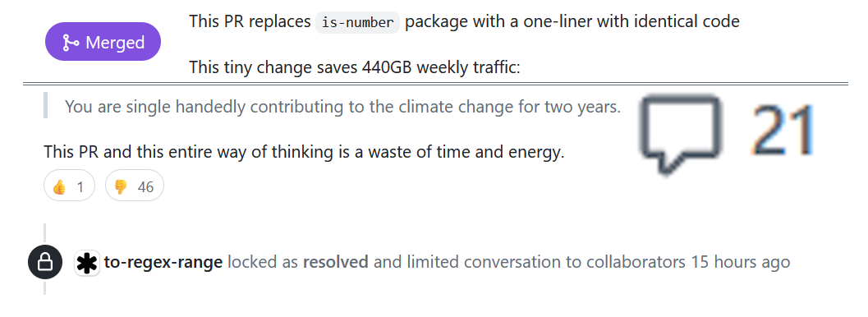Image resolution: width=868 pixels, height=317 pixels.
Task: Click the bold word resolved
Action: 336,262
